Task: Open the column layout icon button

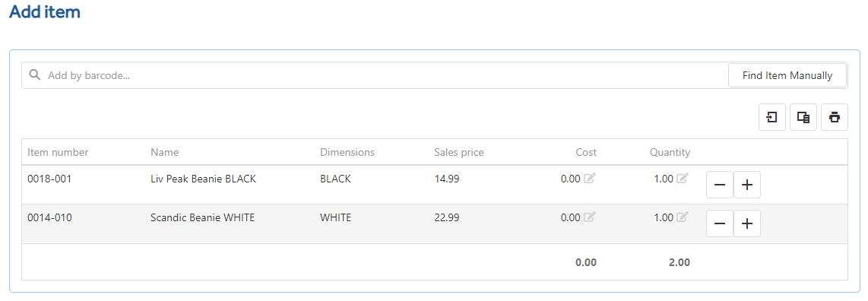Action: pyautogui.click(x=803, y=117)
